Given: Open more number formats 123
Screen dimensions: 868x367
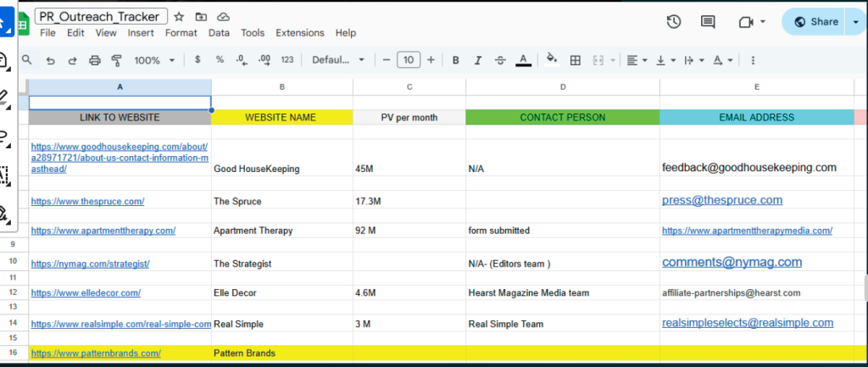Looking at the screenshot, I should pos(287,60).
